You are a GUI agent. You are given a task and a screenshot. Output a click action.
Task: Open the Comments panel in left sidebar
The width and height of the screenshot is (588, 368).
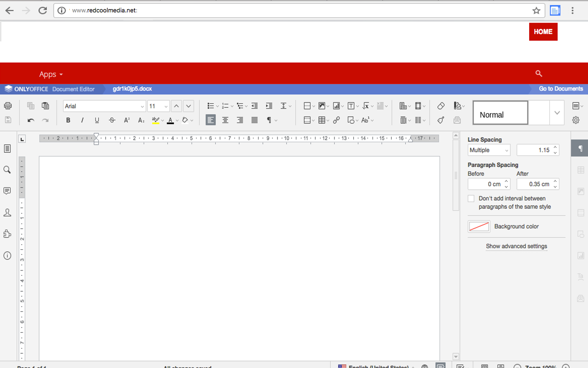point(7,191)
